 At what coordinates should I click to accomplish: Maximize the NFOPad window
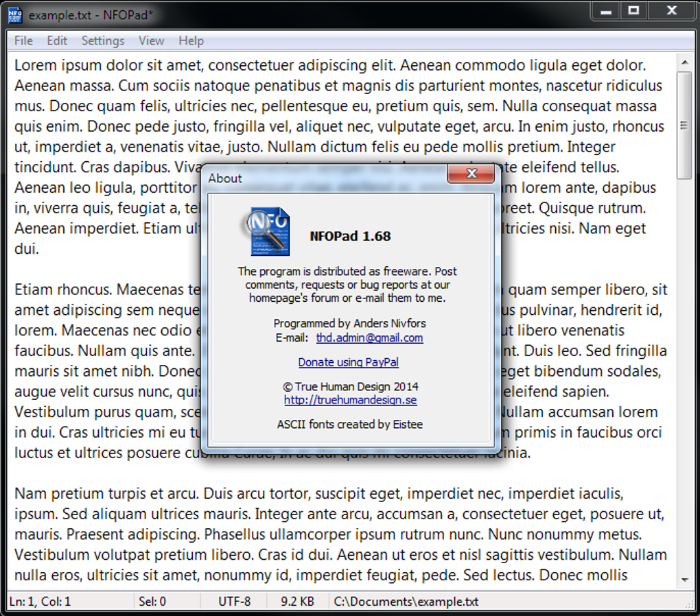(x=633, y=11)
